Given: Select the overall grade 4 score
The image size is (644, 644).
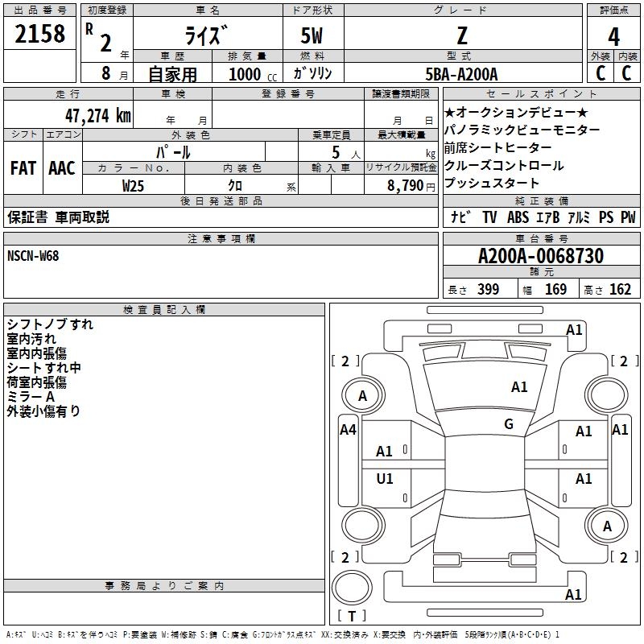Looking at the screenshot, I should [x=613, y=36].
